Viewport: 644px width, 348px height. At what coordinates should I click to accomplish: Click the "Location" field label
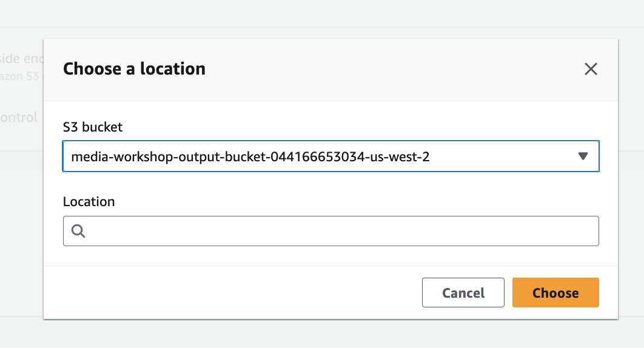[89, 202]
